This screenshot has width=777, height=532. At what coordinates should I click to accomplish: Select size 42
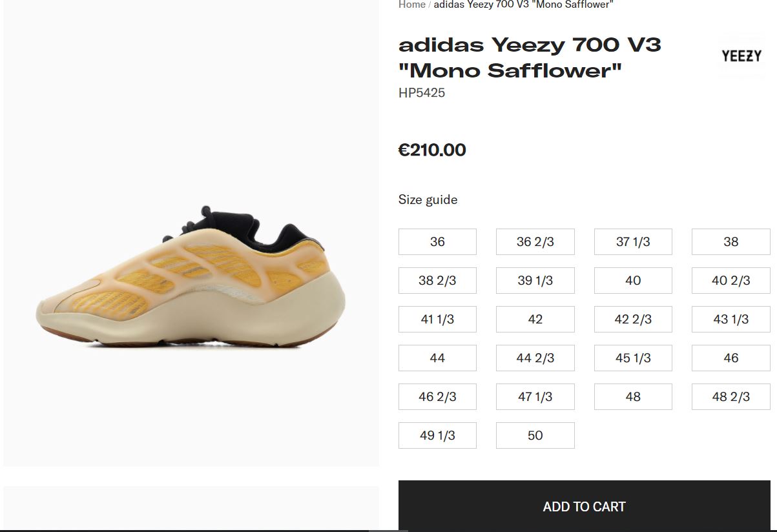pyautogui.click(x=535, y=319)
